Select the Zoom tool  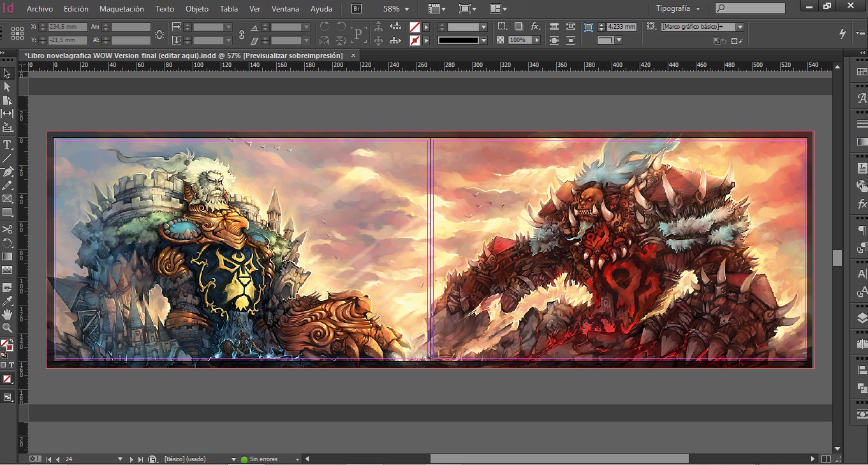tap(7, 328)
